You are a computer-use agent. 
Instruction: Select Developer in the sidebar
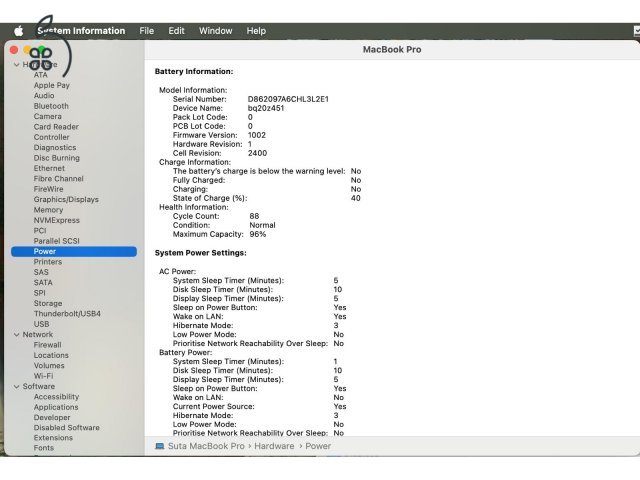coord(52,418)
